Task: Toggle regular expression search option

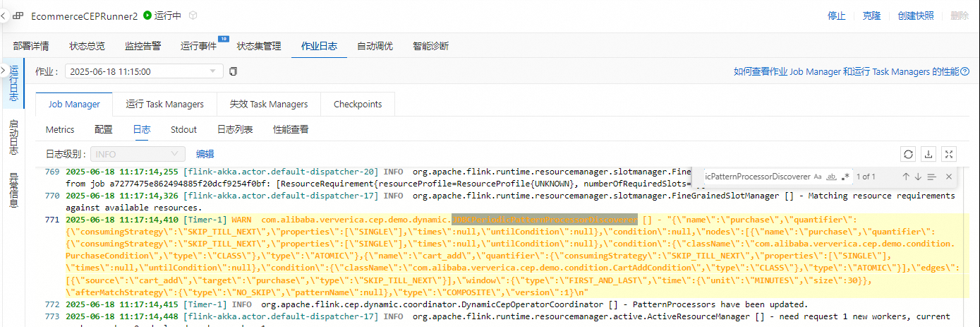Action: pos(845,177)
